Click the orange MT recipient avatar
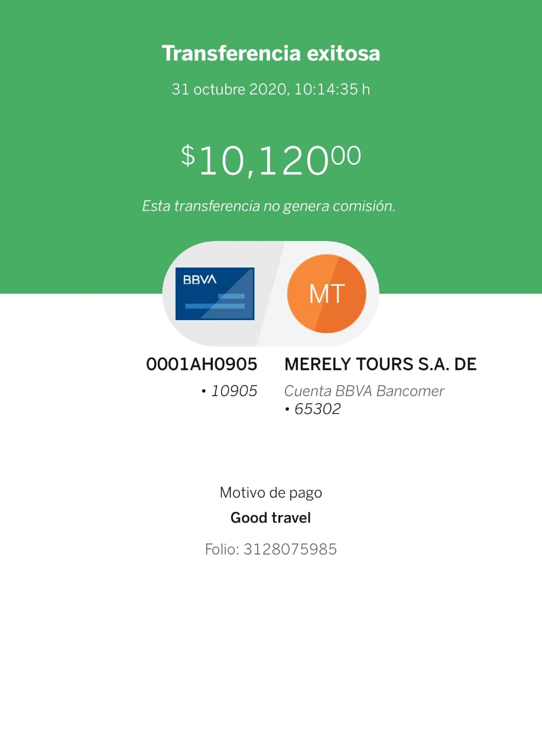The height and width of the screenshot is (756, 542). tap(326, 294)
